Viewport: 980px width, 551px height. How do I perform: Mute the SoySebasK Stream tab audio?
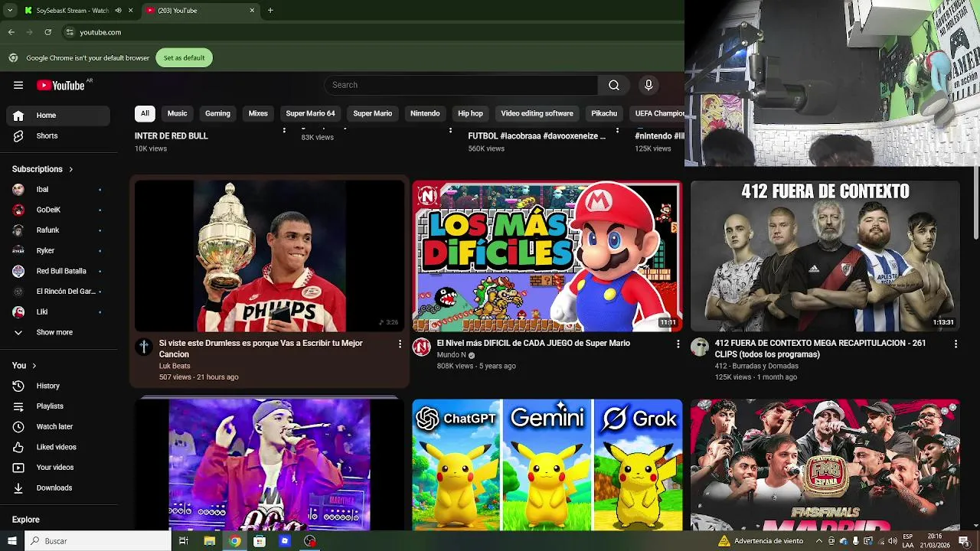point(118,11)
